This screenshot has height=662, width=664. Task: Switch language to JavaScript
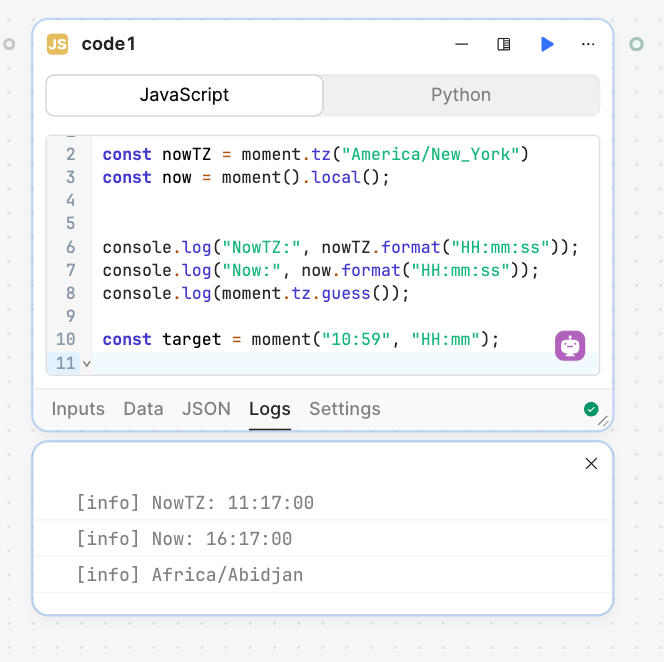point(184,95)
